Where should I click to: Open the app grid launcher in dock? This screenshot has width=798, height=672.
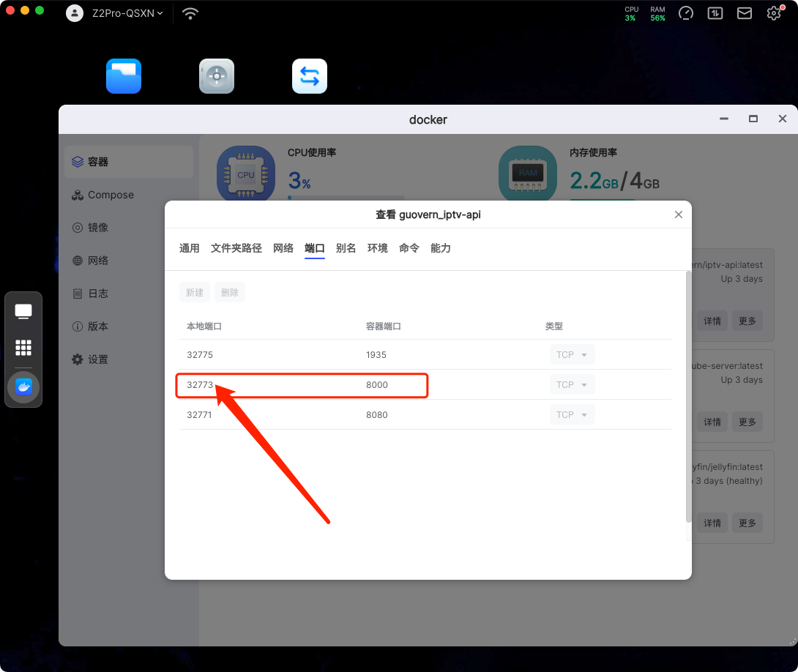point(23,348)
